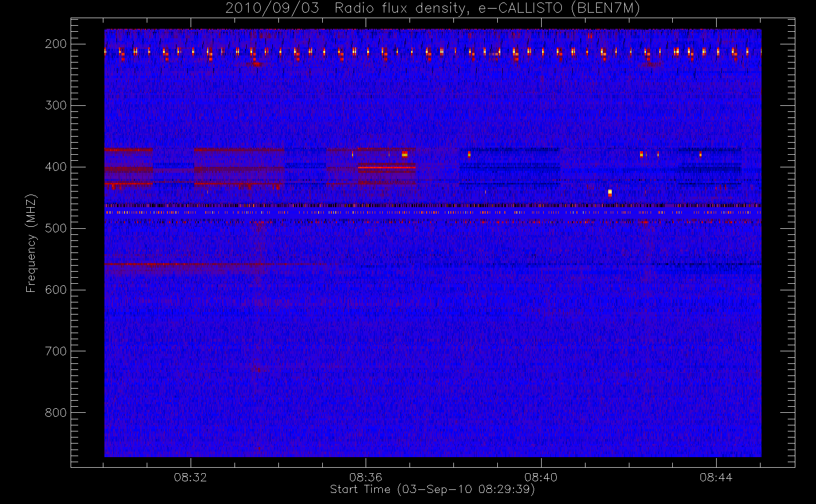816x504 pixels.
Task: Click the 08:32 time axis label
Action: [191, 477]
